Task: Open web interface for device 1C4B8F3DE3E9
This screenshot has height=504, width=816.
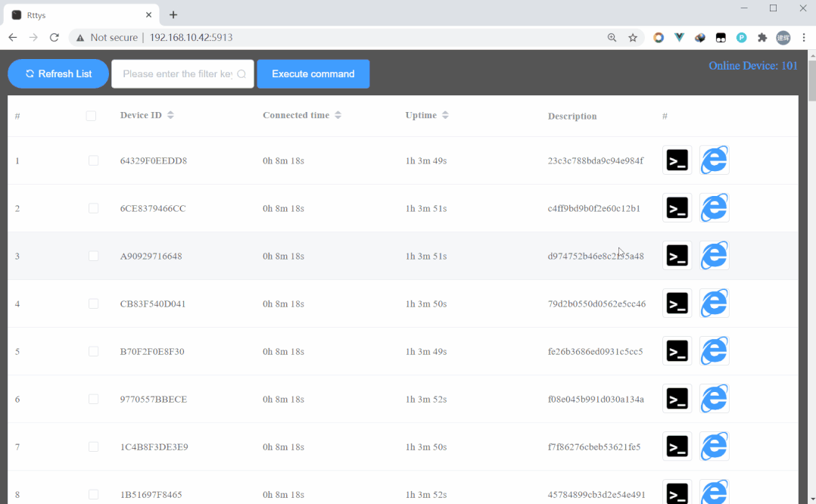Action: coord(714,446)
